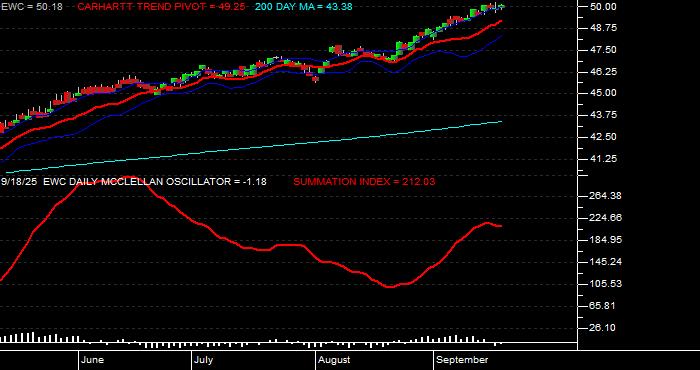700x370 pixels.
Task: Select the June label on time axis
Action: pyautogui.click(x=93, y=360)
